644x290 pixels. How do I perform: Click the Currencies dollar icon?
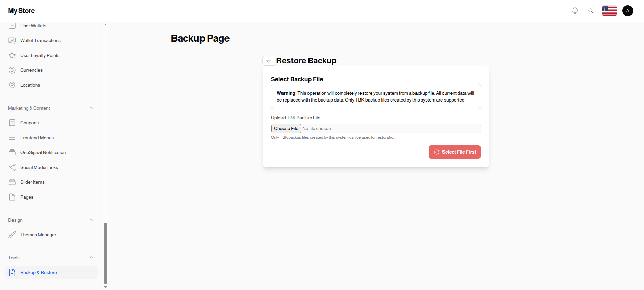click(x=12, y=70)
